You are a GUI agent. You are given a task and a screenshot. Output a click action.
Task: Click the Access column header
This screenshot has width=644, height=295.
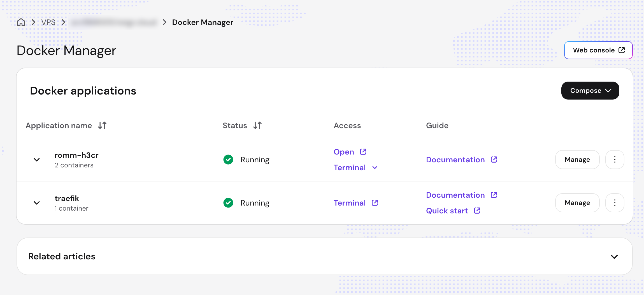[347, 125]
